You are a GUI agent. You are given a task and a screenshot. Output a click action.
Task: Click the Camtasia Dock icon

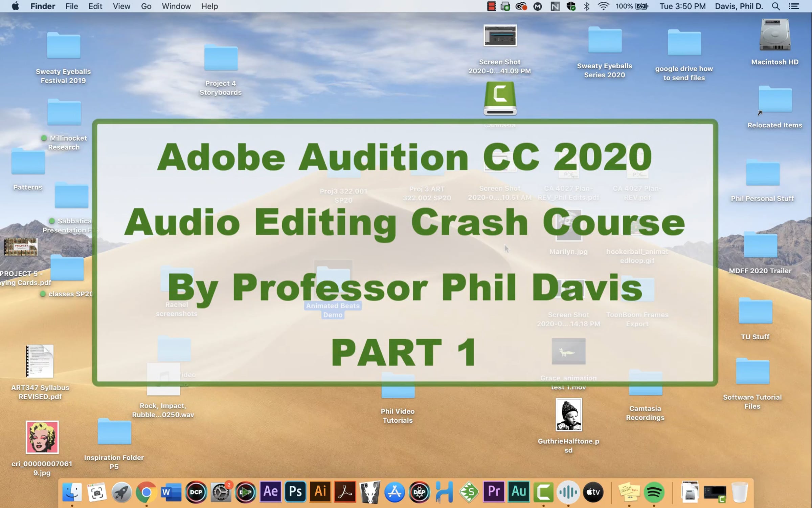point(543,491)
